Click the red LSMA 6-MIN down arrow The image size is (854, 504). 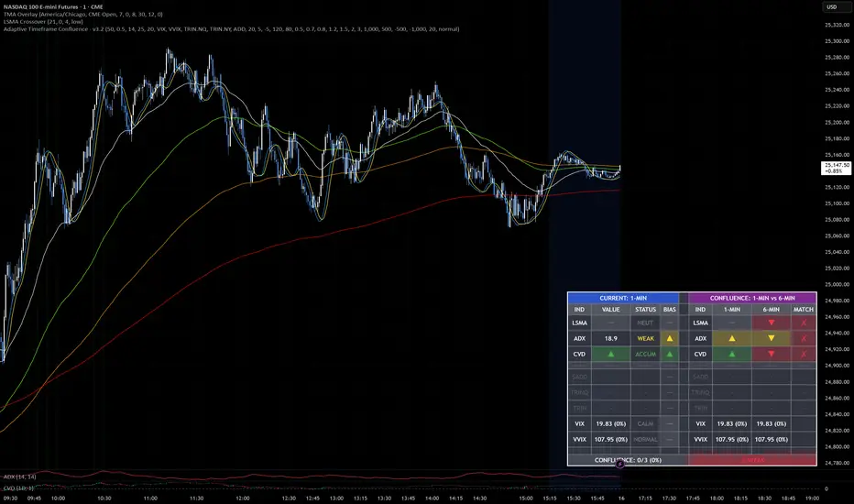point(771,323)
